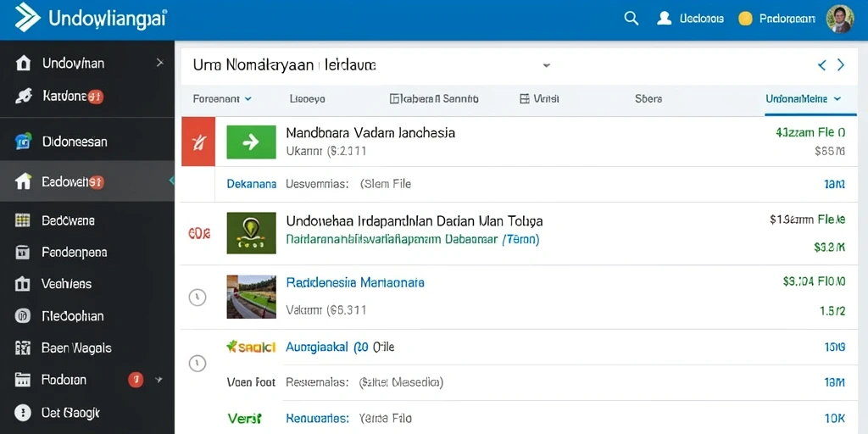Click the Dekanana link

click(251, 184)
